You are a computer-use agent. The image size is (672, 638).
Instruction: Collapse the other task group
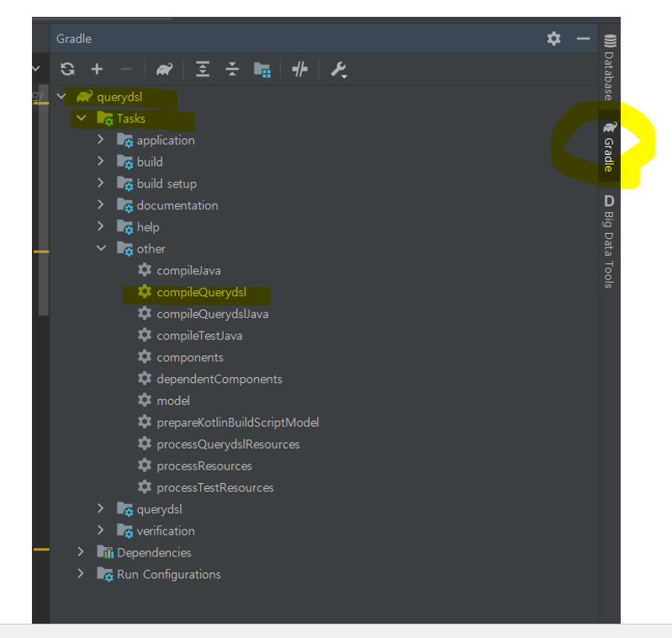101,248
